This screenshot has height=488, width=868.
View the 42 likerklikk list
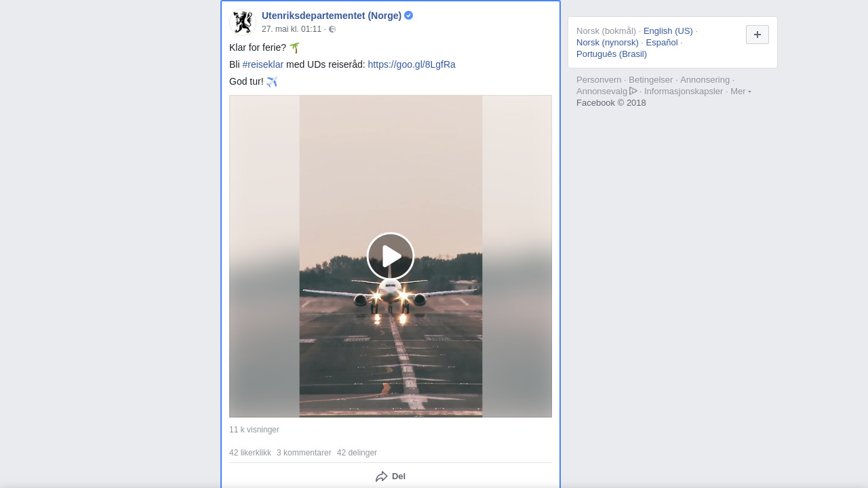tap(250, 453)
